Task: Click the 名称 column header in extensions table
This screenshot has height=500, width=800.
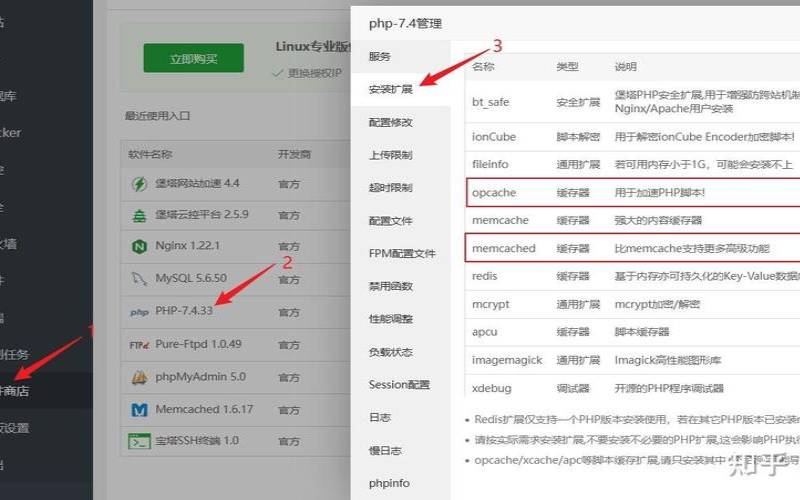Action: [x=483, y=66]
